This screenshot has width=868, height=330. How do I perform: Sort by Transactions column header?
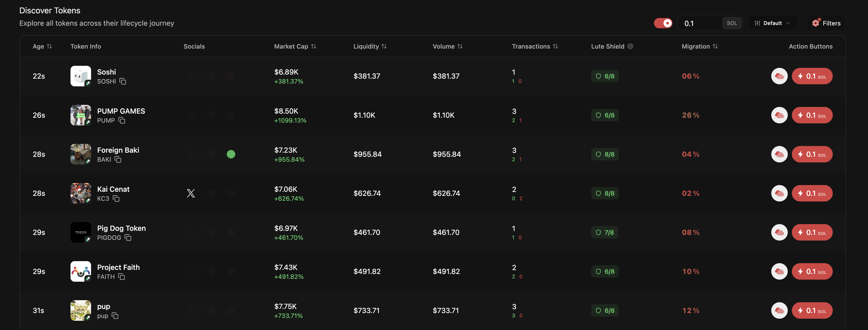tap(535, 47)
